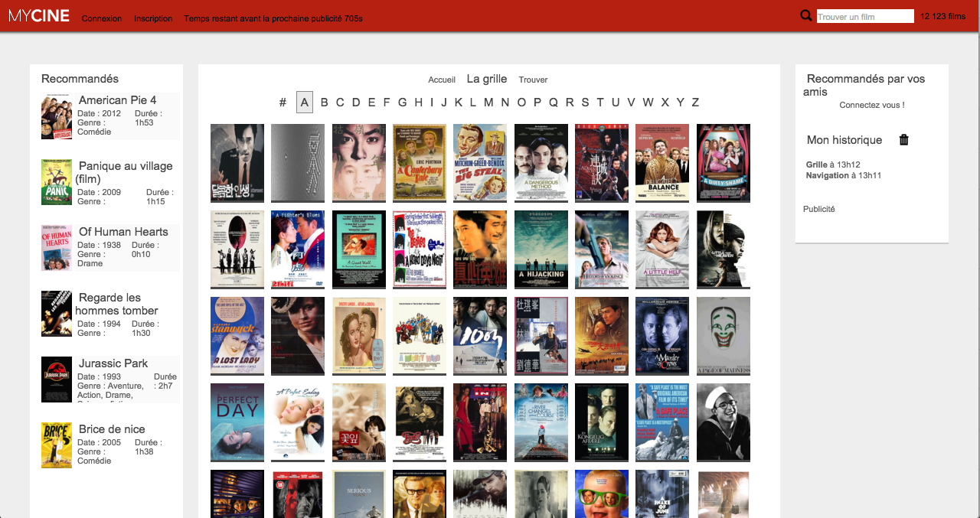This screenshot has height=518, width=980.
Task: Click the search magnifier icon
Action: (x=805, y=16)
